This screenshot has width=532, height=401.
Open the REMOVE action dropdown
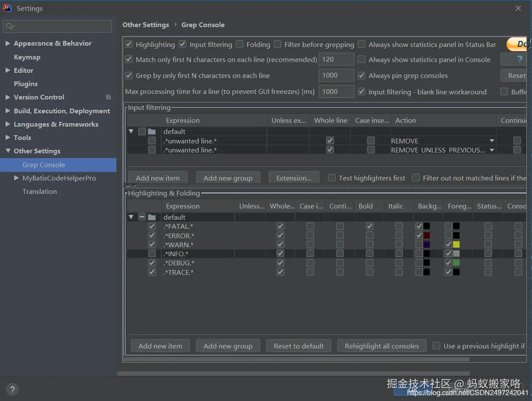pyautogui.click(x=491, y=141)
